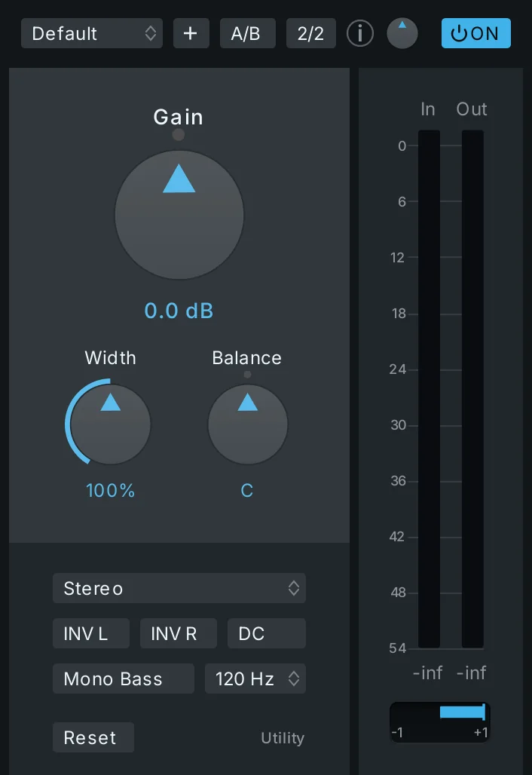Click the Width label
Image resolution: width=532 pixels, height=775 pixels.
(x=110, y=358)
